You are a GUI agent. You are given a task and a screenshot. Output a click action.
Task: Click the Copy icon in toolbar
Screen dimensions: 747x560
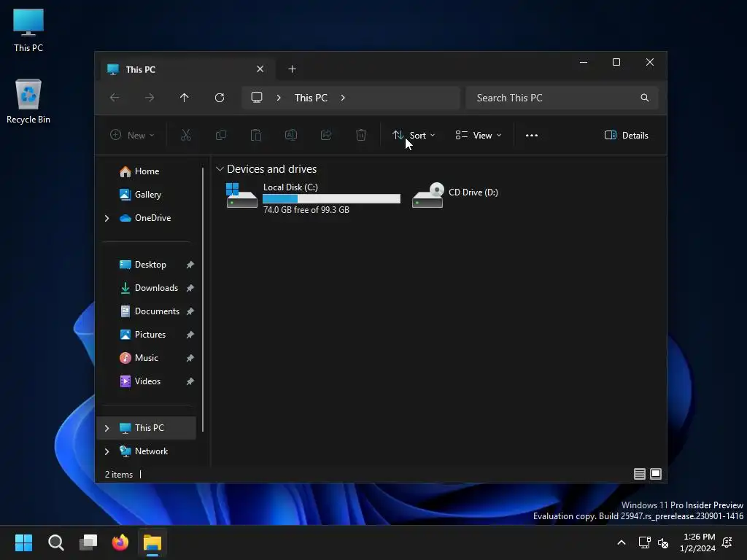(221, 135)
